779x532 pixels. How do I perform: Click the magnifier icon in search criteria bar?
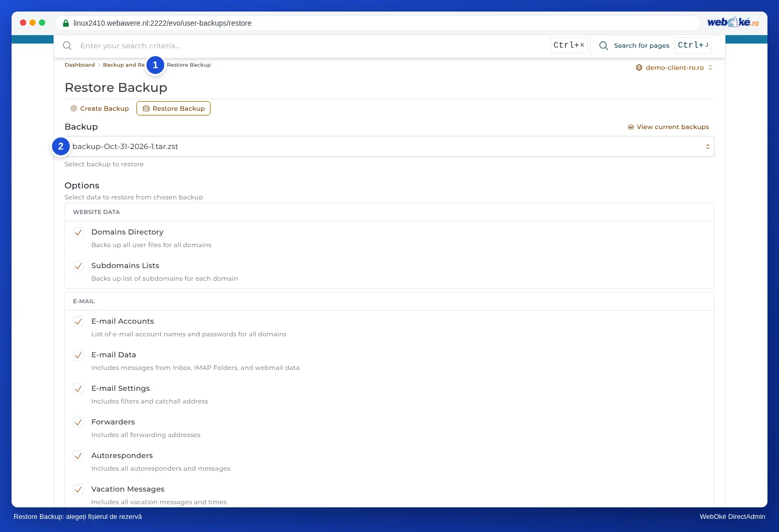[67, 46]
